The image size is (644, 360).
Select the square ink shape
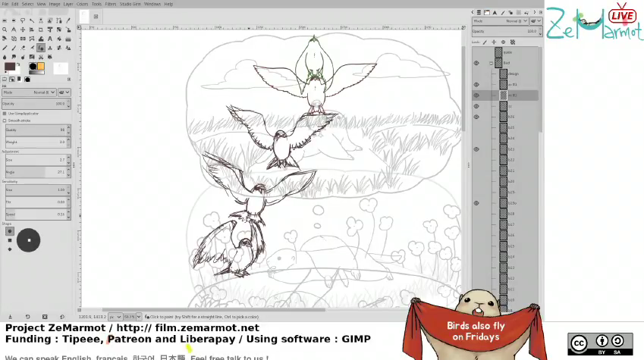tap(10, 240)
